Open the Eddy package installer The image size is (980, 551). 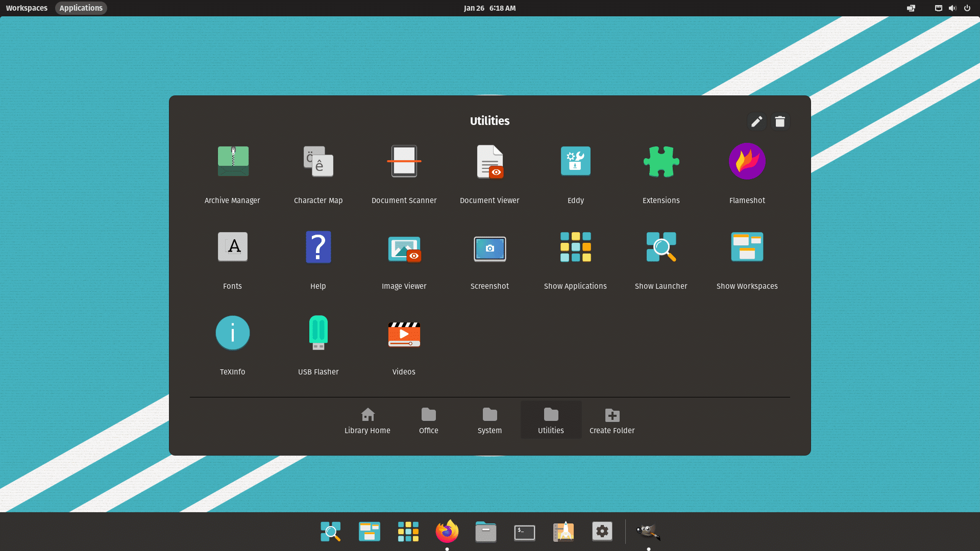click(x=576, y=161)
